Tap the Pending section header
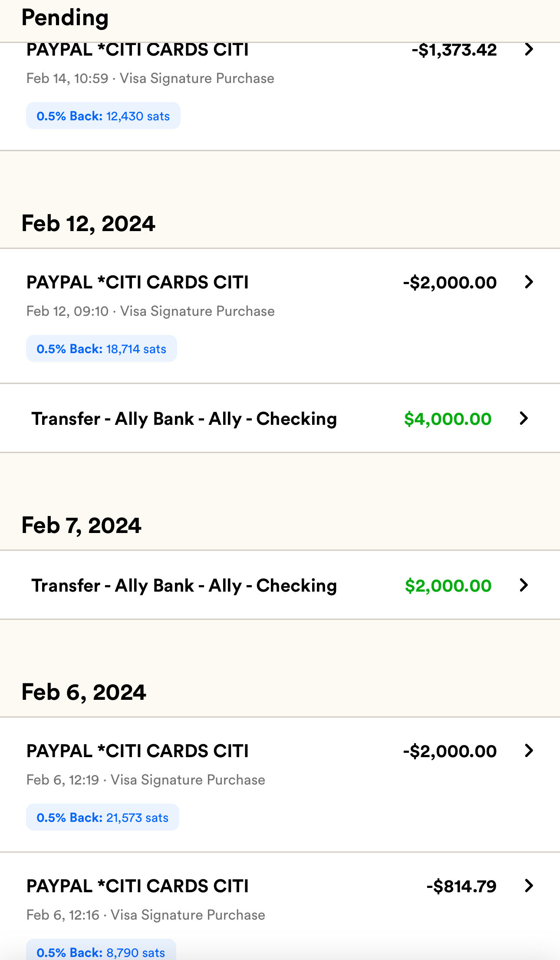 (x=65, y=18)
